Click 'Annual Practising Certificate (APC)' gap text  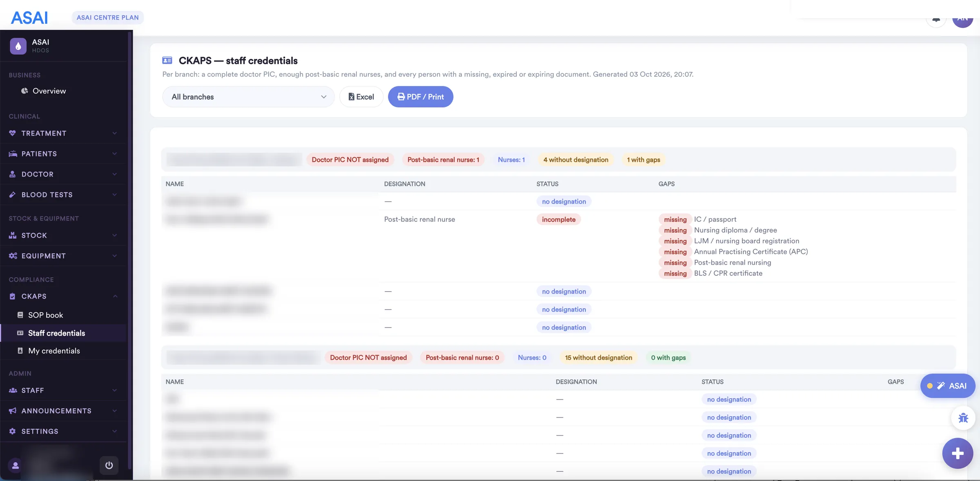pos(751,252)
